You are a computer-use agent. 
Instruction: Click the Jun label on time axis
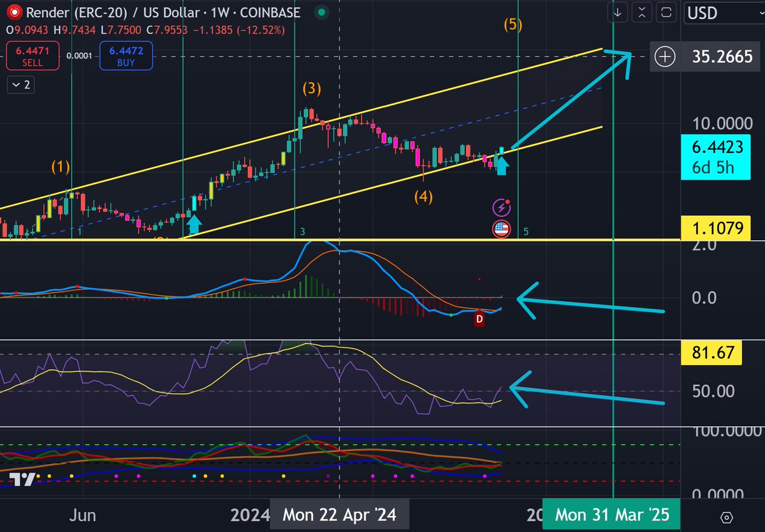84,514
